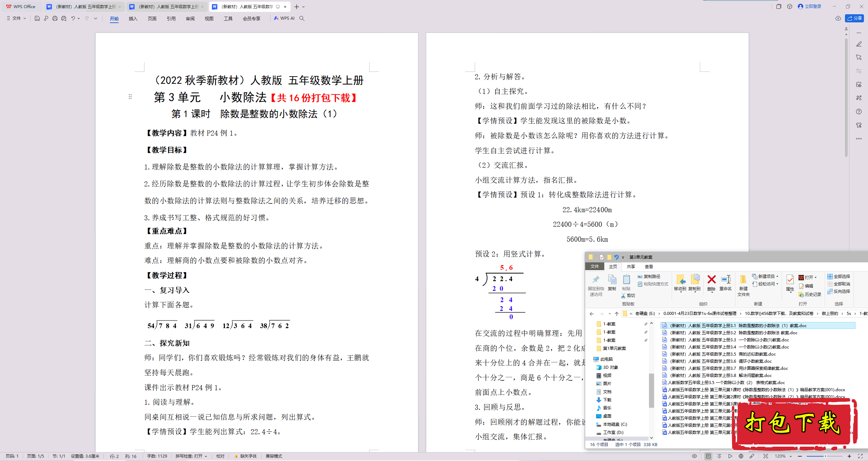
Task: Click 历史记录 in Explorer ribbon
Action: click(x=810, y=295)
